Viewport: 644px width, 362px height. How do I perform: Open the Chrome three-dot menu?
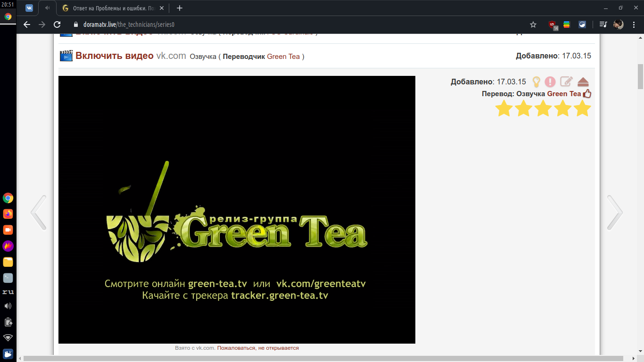(x=634, y=25)
